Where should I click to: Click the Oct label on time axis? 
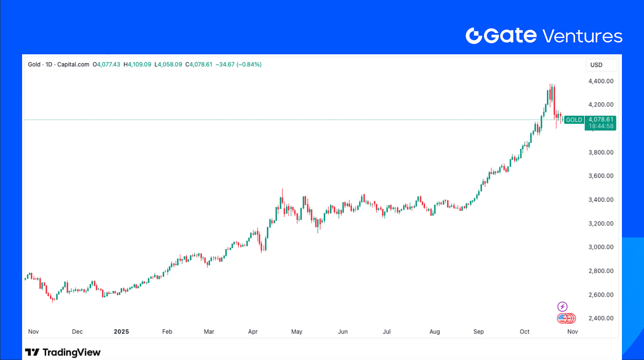(524, 331)
